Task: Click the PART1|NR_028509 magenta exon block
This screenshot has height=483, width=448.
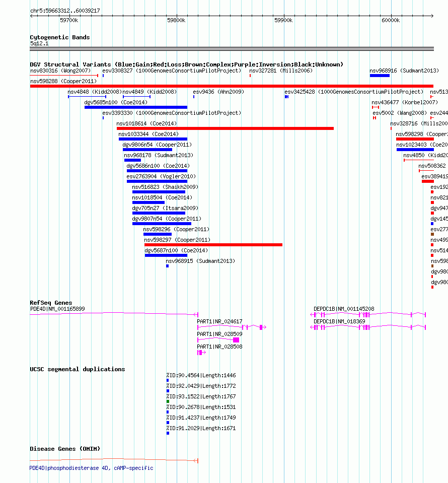Action: click(x=236, y=340)
